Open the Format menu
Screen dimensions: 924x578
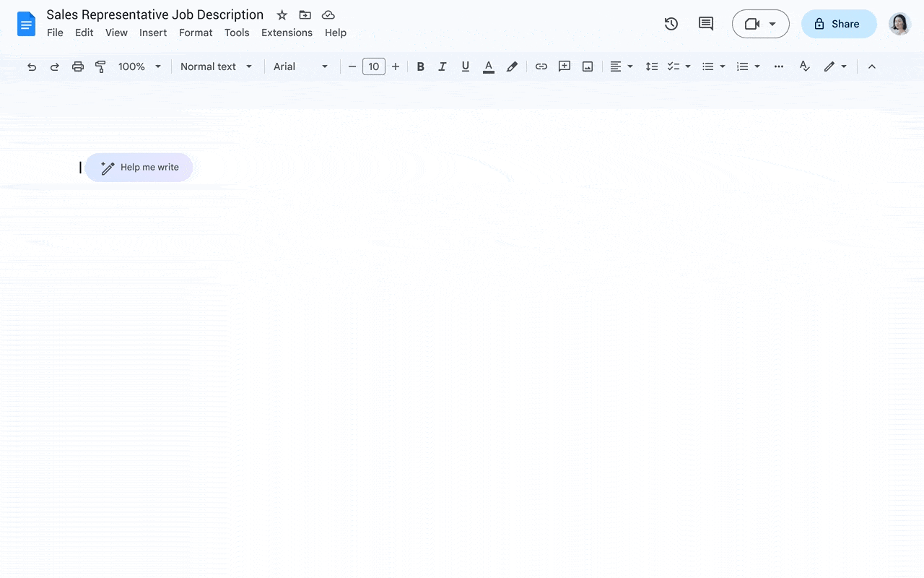pyautogui.click(x=196, y=33)
